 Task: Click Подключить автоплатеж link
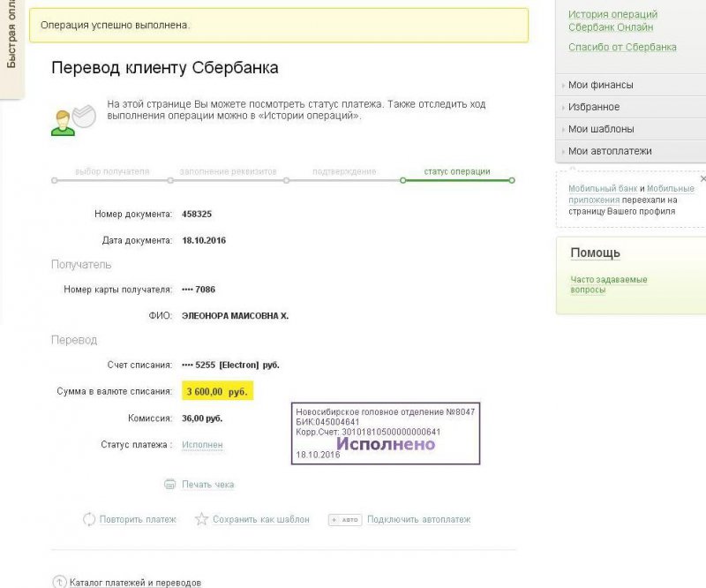coord(418,519)
